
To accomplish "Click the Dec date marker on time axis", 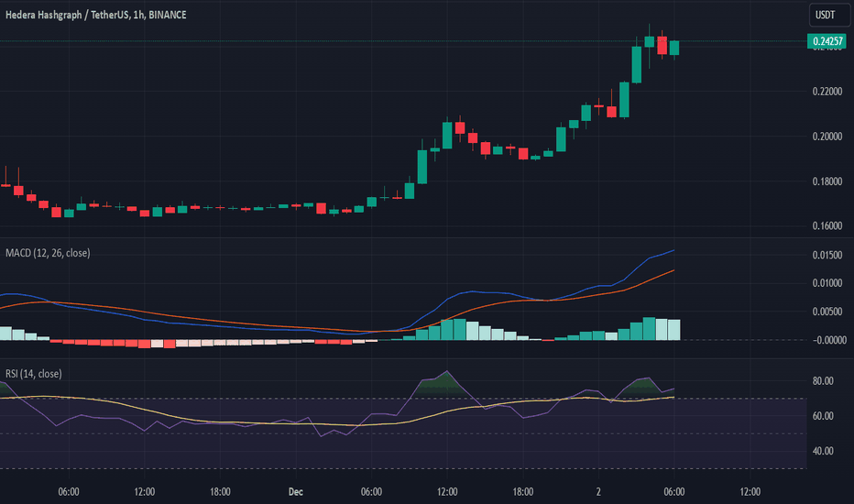I will coord(296,492).
